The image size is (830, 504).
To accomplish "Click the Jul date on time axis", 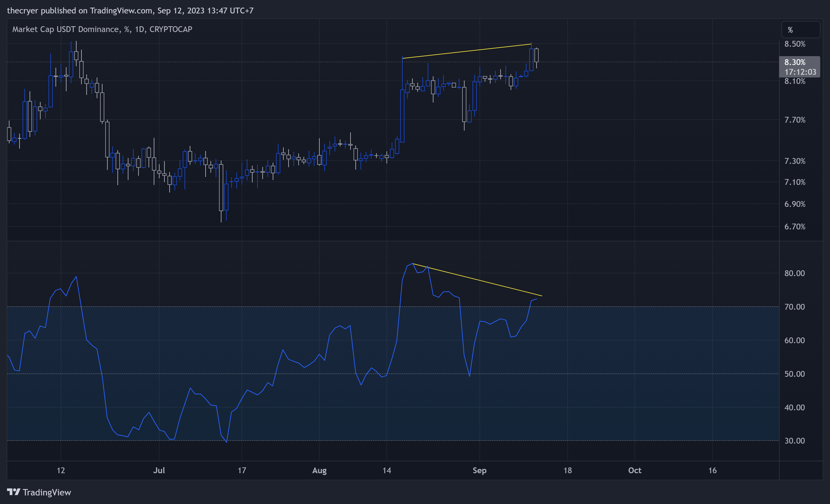I will tap(159, 470).
